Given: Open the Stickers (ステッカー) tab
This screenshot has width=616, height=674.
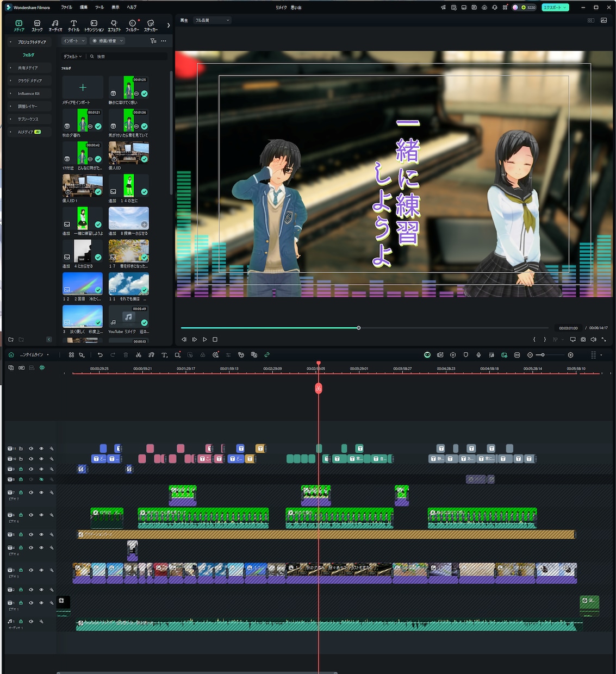Looking at the screenshot, I should click(151, 26).
